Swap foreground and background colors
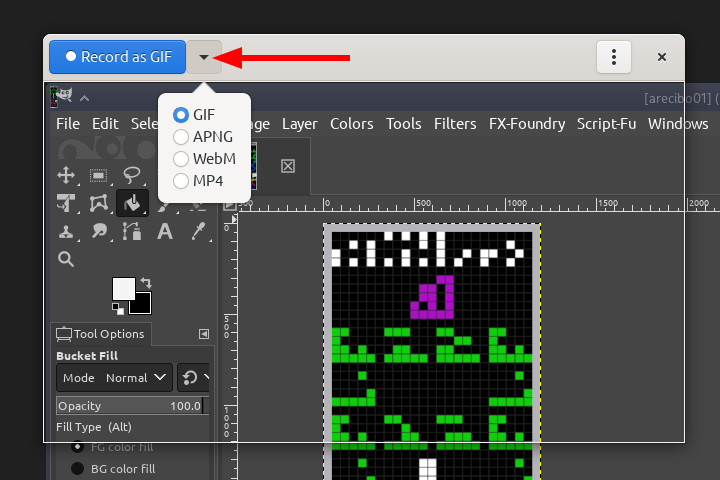This screenshot has height=480, width=720. tap(146, 282)
